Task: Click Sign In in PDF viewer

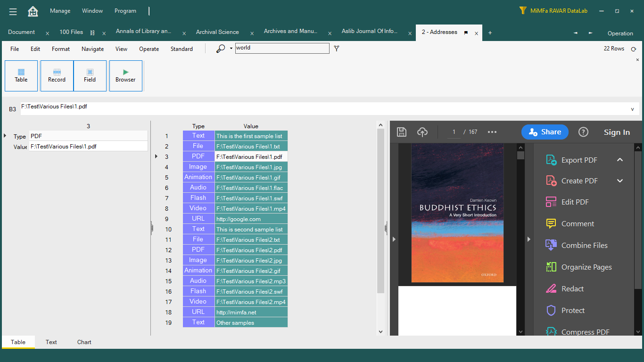Action: [x=617, y=132]
